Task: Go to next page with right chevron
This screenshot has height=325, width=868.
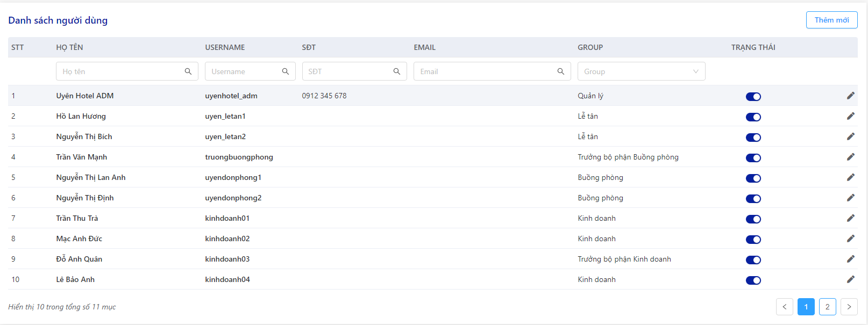Action: (849, 307)
